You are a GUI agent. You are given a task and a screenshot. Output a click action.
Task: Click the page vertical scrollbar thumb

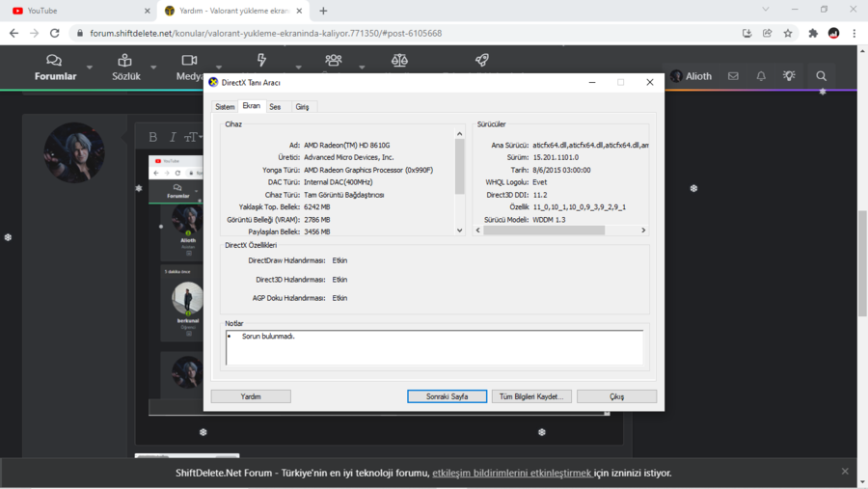pyautogui.click(x=862, y=263)
